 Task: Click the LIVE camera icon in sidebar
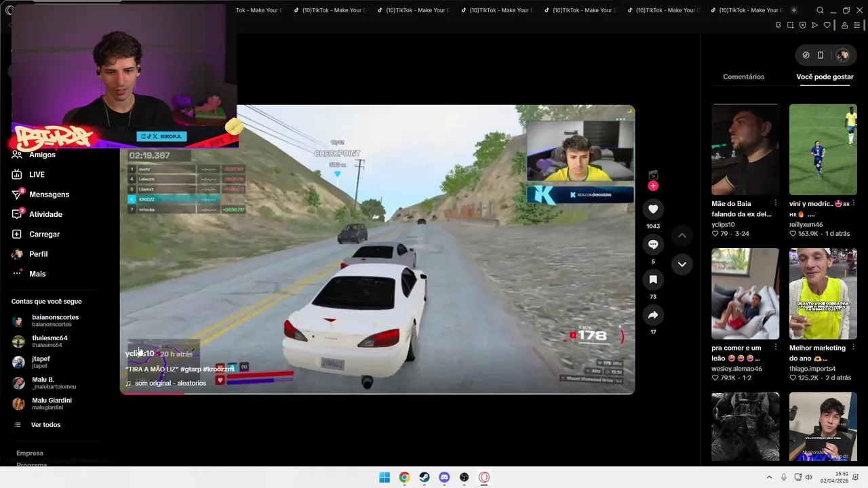[x=17, y=175]
